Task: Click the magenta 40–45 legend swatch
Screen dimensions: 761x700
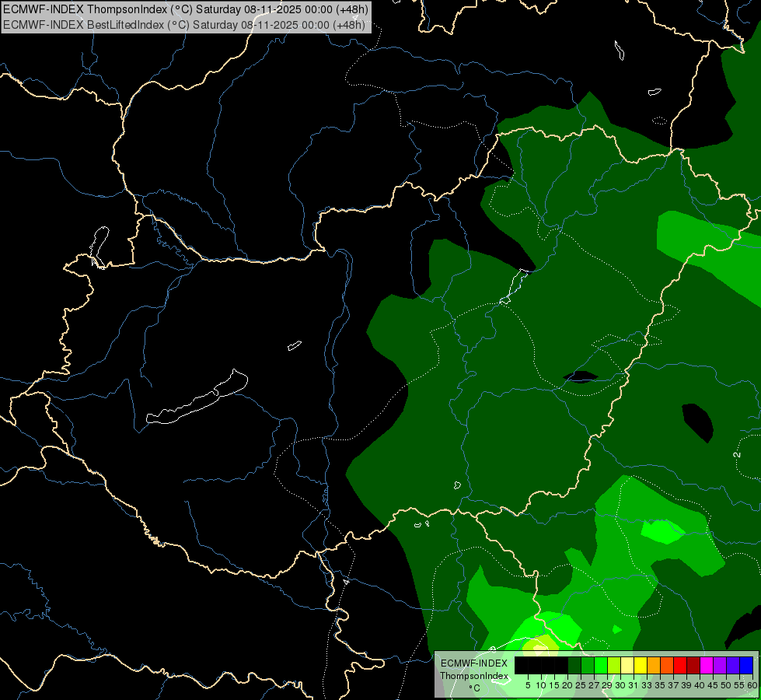Action: click(x=707, y=665)
